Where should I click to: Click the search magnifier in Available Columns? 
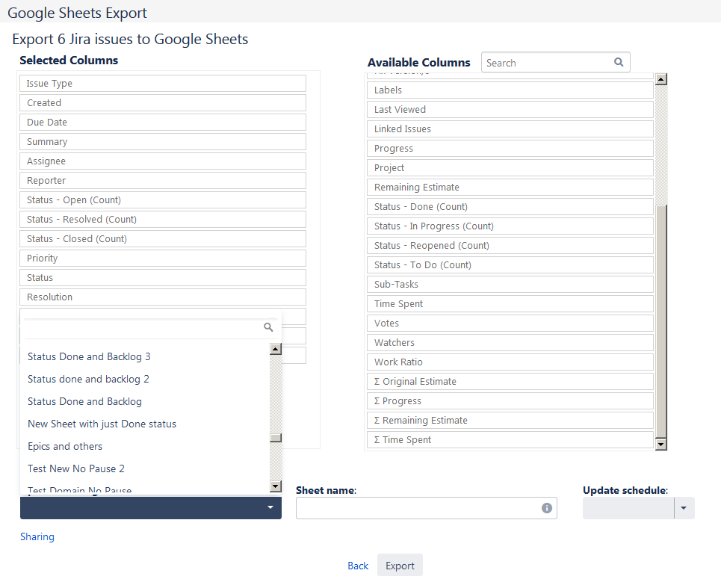619,63
